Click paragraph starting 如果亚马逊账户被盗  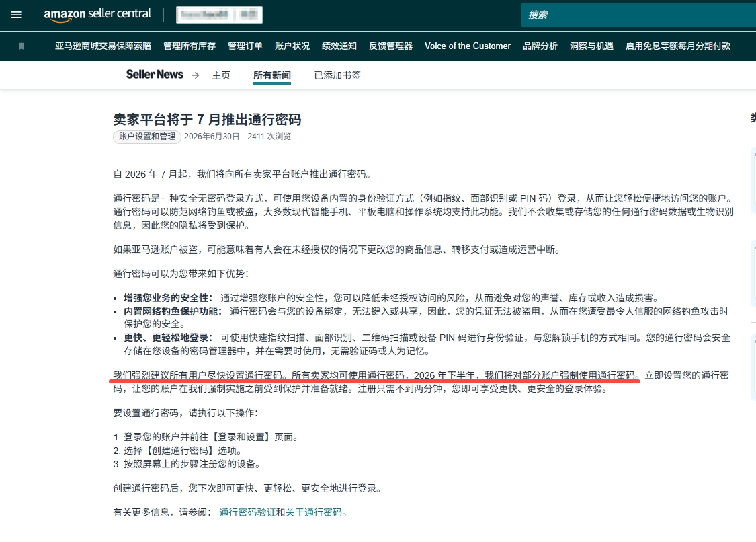click(337, 249)
